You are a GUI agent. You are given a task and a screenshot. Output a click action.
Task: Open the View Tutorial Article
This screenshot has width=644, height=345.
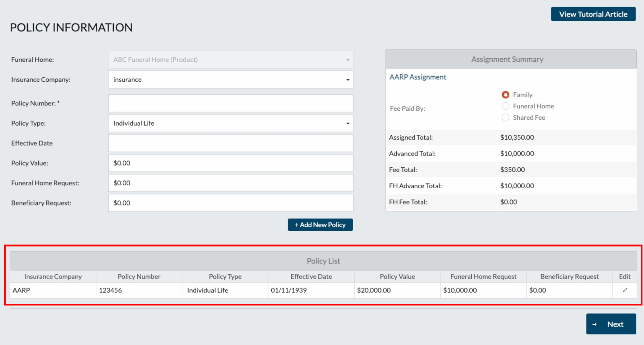pos(593,14)
